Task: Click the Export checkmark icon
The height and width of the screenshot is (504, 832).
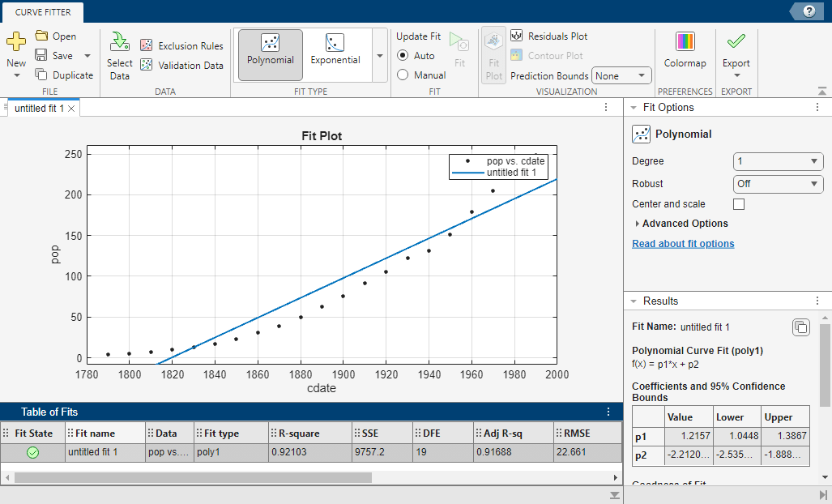Action: [736, 41]
